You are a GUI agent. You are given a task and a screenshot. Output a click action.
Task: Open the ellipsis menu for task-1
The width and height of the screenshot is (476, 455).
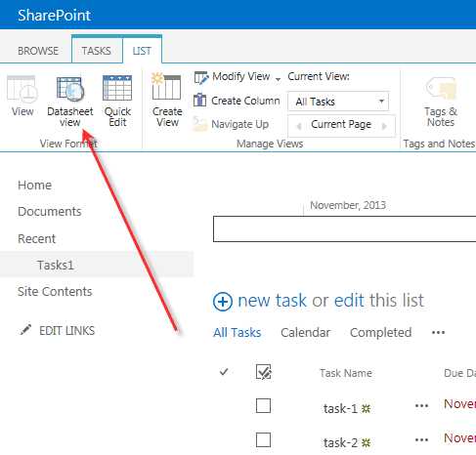pyautogui.click(x=421, y=406)
